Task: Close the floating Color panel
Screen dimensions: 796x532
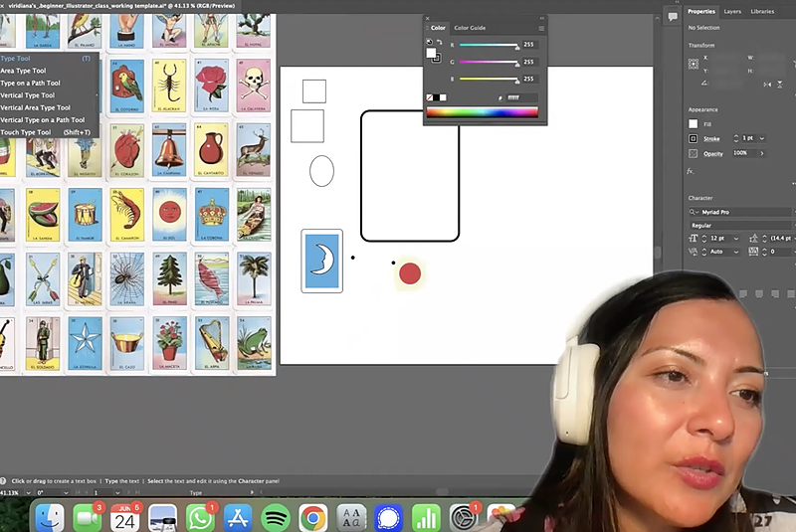Action: pos(428,18)
